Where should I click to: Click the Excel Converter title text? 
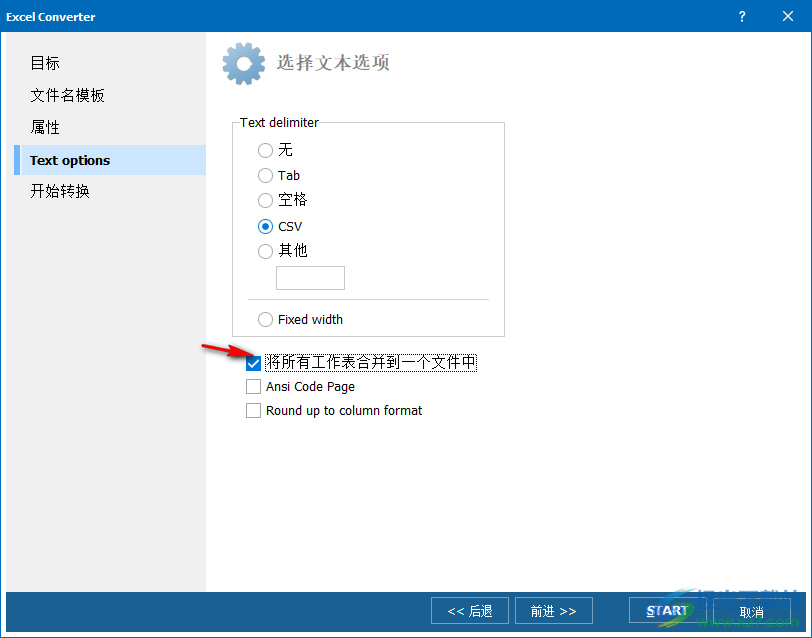click(x=51, y=17)
